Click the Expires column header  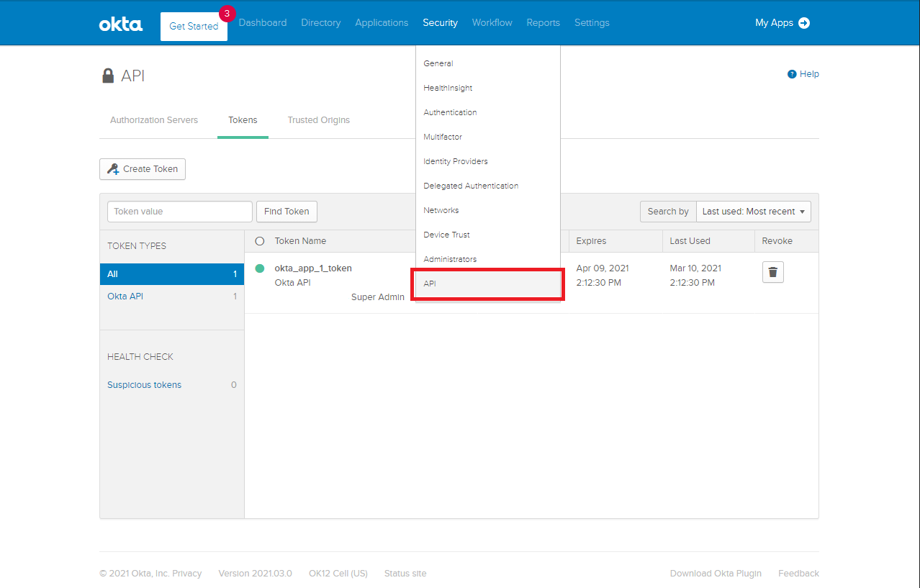click(591, 241)
